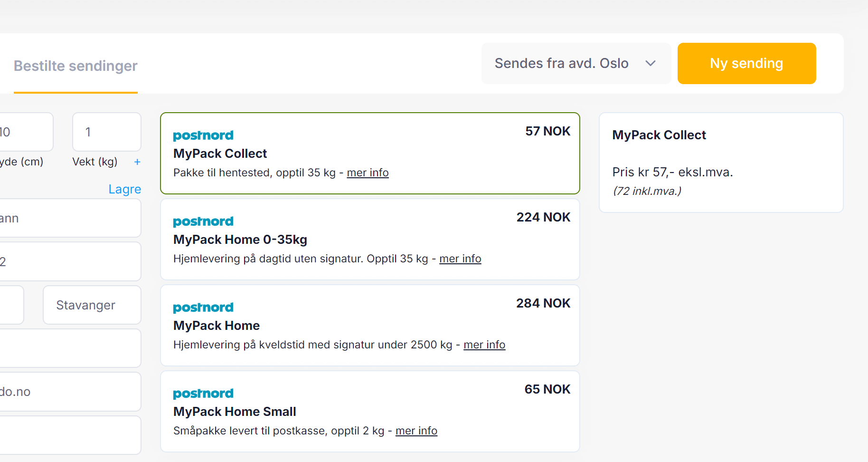Viewport: 868px width, 462px height.
Task: Click the weight input field showing 1
Action: [x=107, y=132]
